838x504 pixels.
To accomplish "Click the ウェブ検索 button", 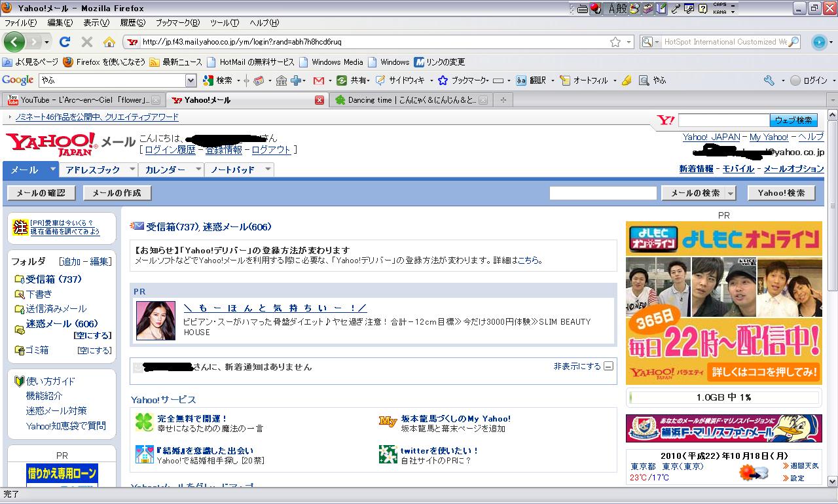I will 794,120.
